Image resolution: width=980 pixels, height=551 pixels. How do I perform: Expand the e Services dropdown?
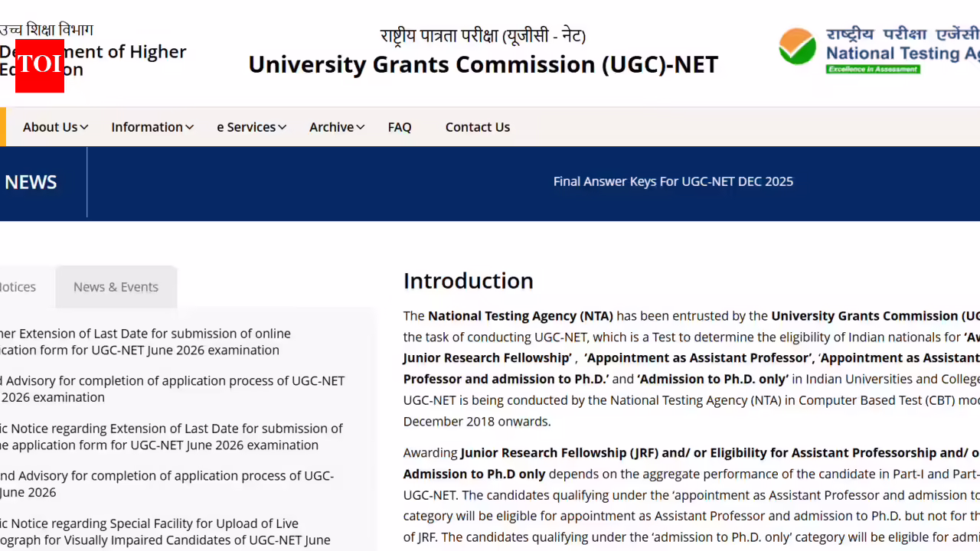pos(251,127)
